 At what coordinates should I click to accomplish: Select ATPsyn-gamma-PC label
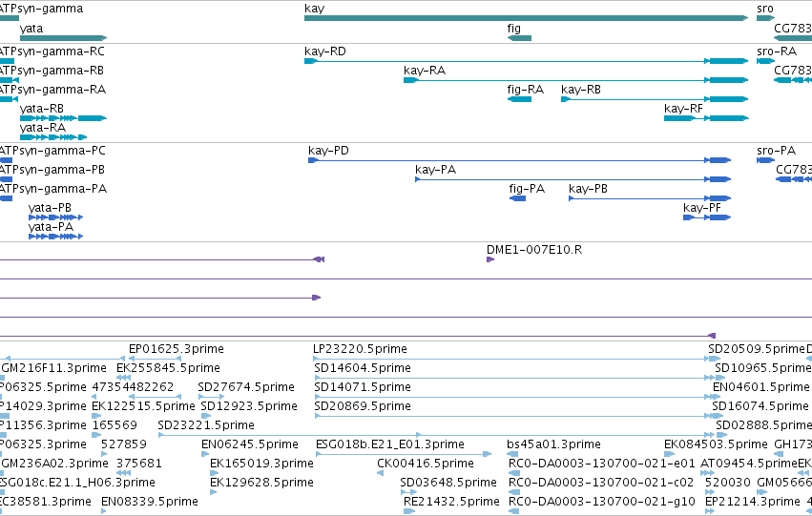point(52,151)
